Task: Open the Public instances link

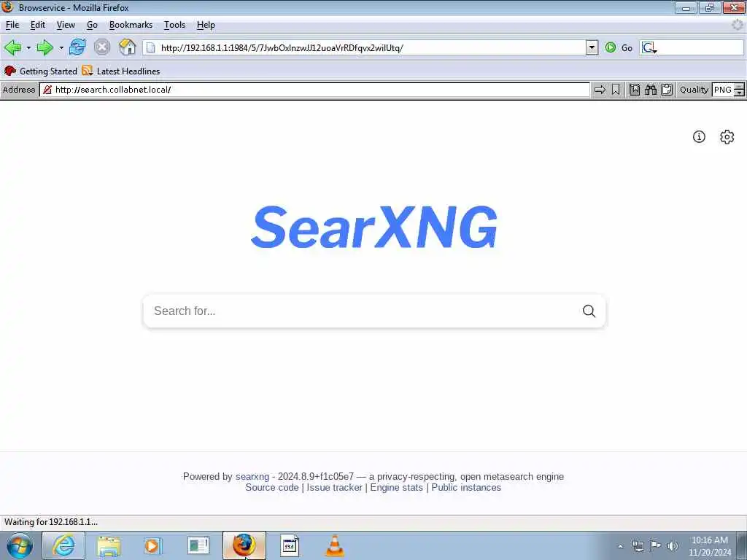Action: tap(466, 488)
